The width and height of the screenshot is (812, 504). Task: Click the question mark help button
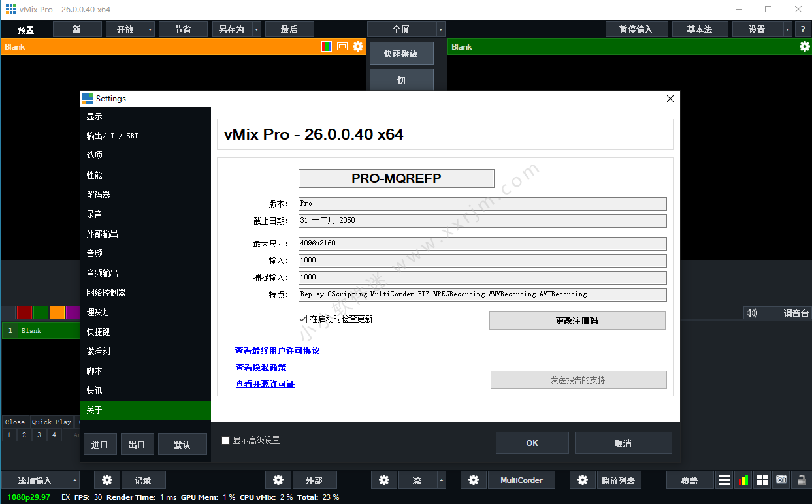tap(803, 29)
